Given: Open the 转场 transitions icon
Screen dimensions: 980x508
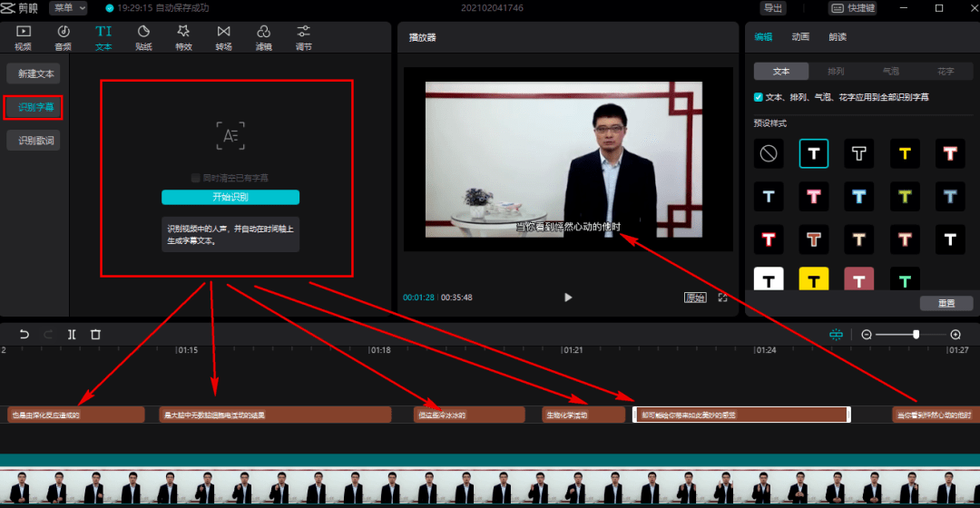Looking at the screenshot, I should click(224, 37).
